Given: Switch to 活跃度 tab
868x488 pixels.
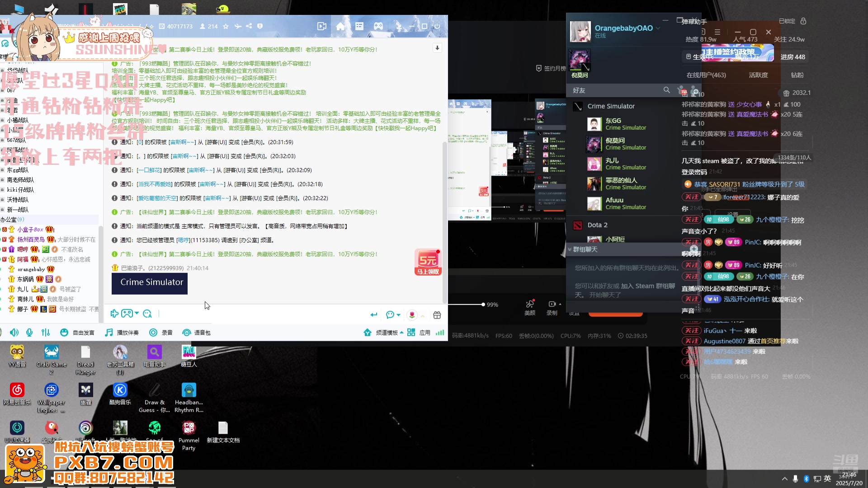Looking at the screenshot, I should [x=758, y=75].
